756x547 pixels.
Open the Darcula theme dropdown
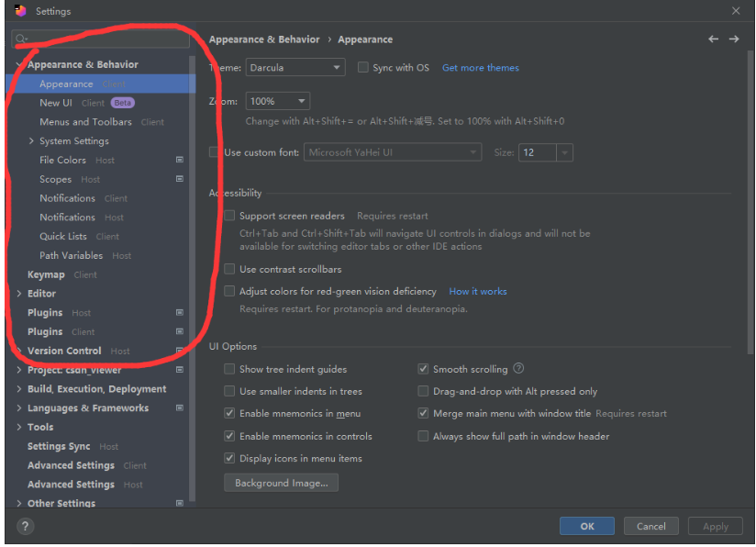tap(295, 68)
